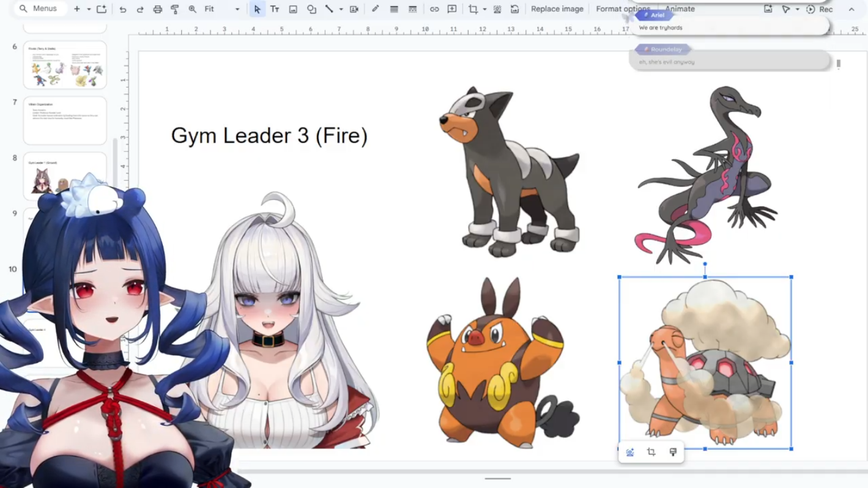Image resolution: width=868 pixels, height=488 pixels.
Task: Select the Pignite image on slide
Action: tap(502, 362)
